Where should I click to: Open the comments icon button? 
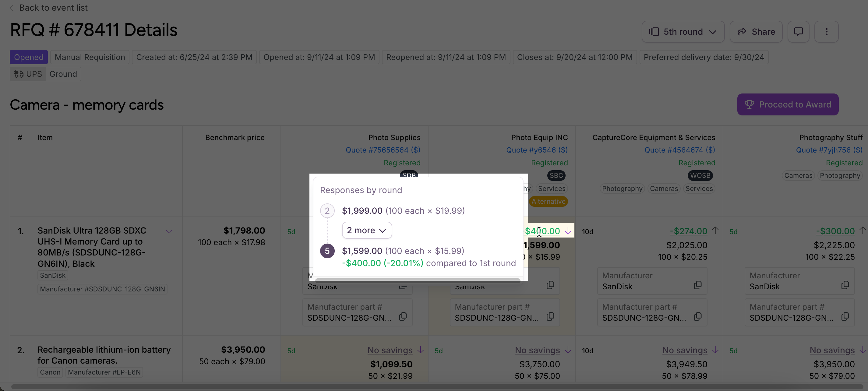coord(798,32)
